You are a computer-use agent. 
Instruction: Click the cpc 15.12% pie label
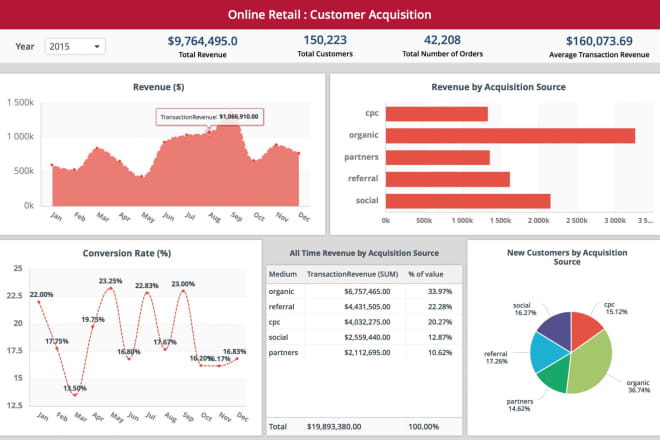(616, 308)
